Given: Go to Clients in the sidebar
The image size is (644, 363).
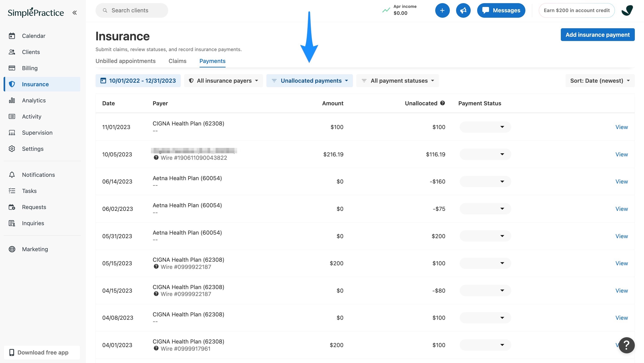Looking at the screenshot, I should tap(42, 52).
